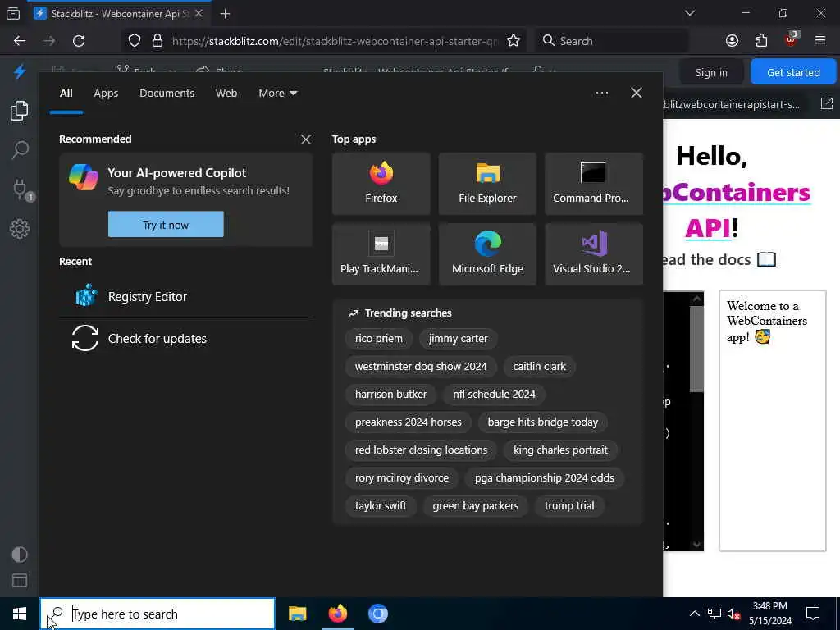Switch to Apps search tab

click(106, 94)
